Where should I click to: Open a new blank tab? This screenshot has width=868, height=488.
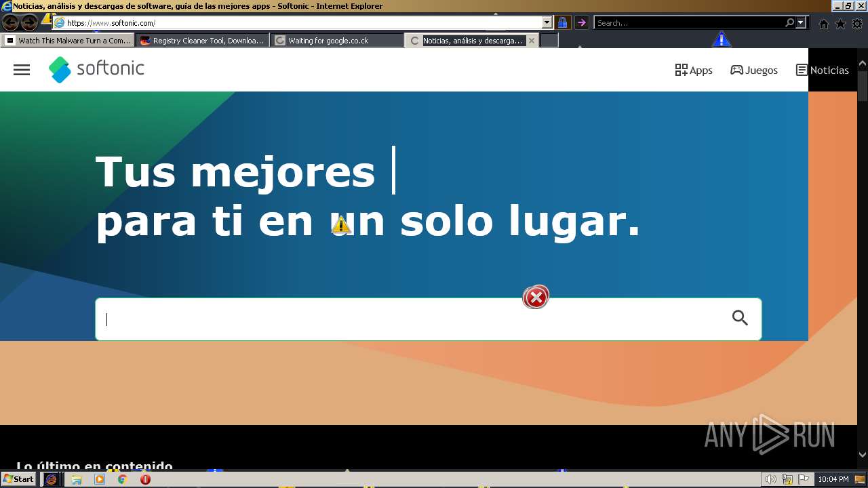549,41
